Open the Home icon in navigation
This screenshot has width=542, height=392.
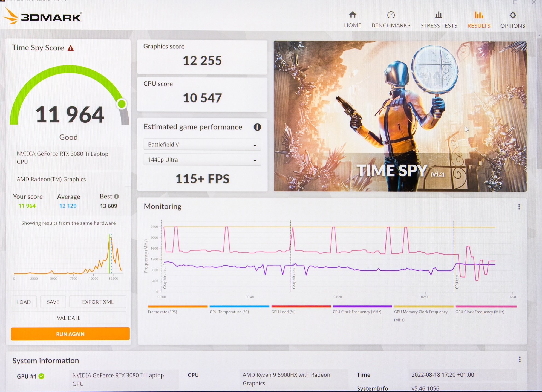(353, 15)
